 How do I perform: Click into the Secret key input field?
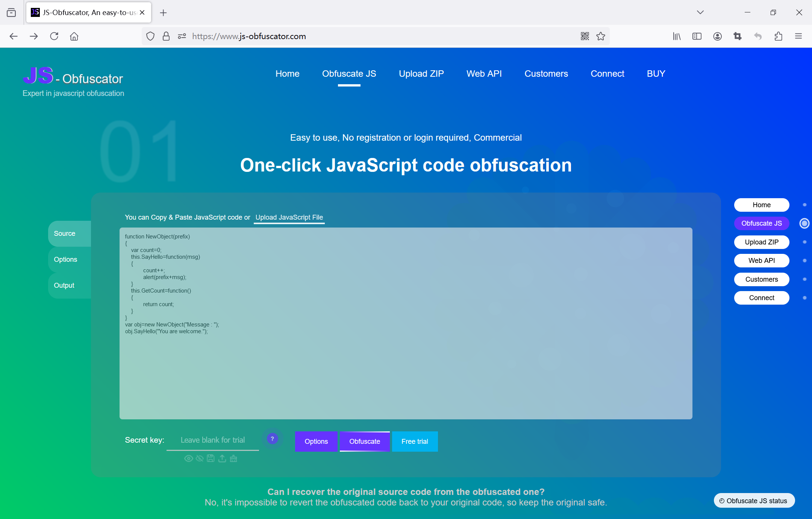213,440
